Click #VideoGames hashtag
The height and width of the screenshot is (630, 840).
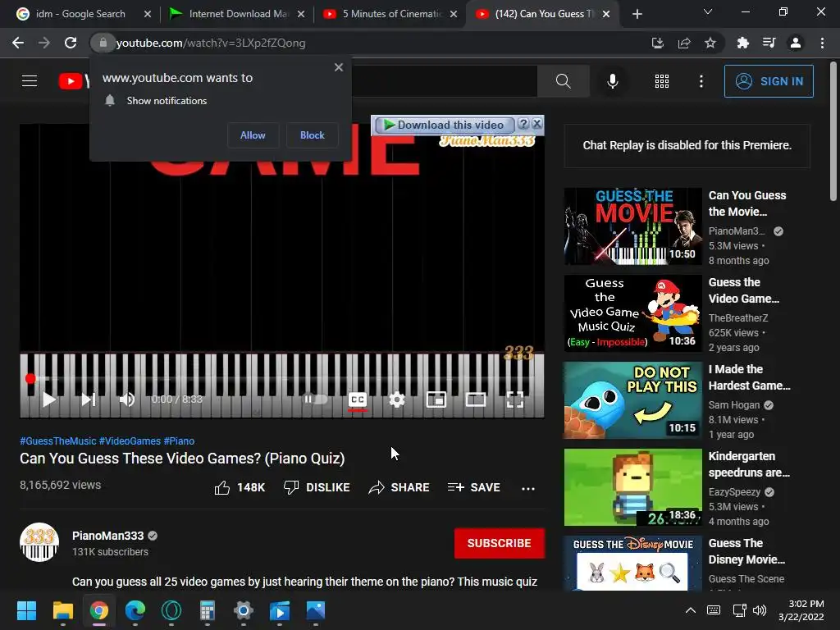click(x=130, y=441)
